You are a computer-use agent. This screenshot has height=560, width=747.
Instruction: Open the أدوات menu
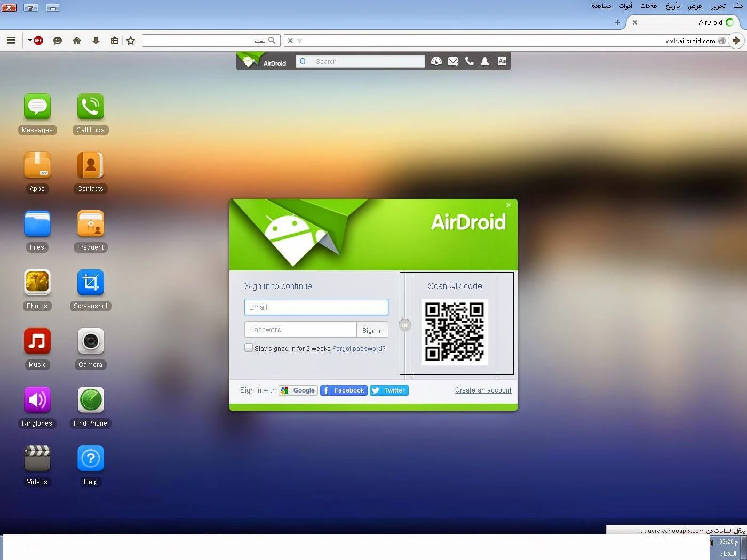[626, 6]
